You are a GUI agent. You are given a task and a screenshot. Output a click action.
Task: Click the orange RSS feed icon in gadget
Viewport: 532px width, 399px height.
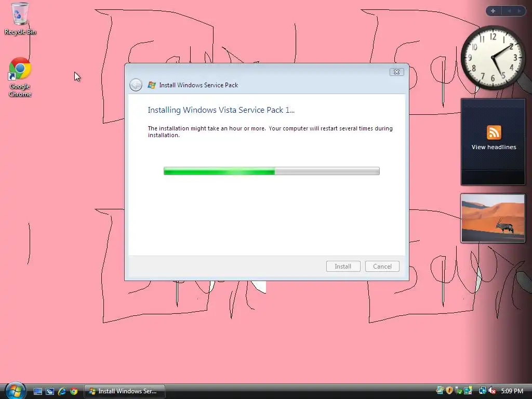pos(494,132)
